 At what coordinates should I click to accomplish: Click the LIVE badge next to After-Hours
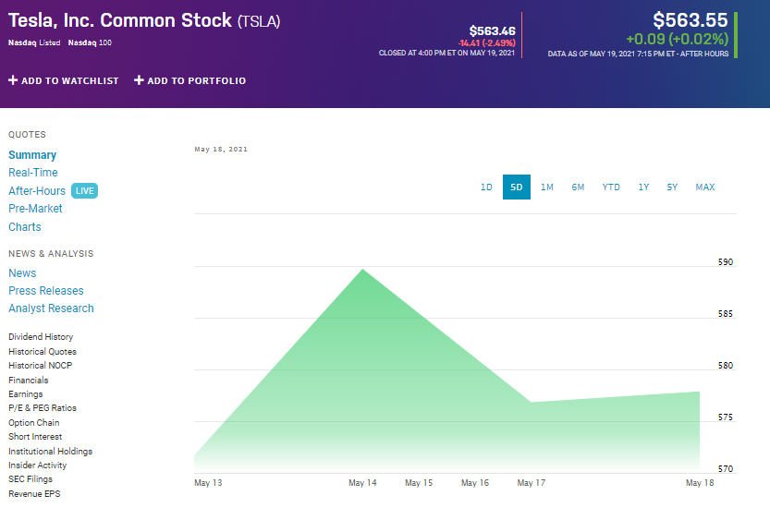click(84, 191)
